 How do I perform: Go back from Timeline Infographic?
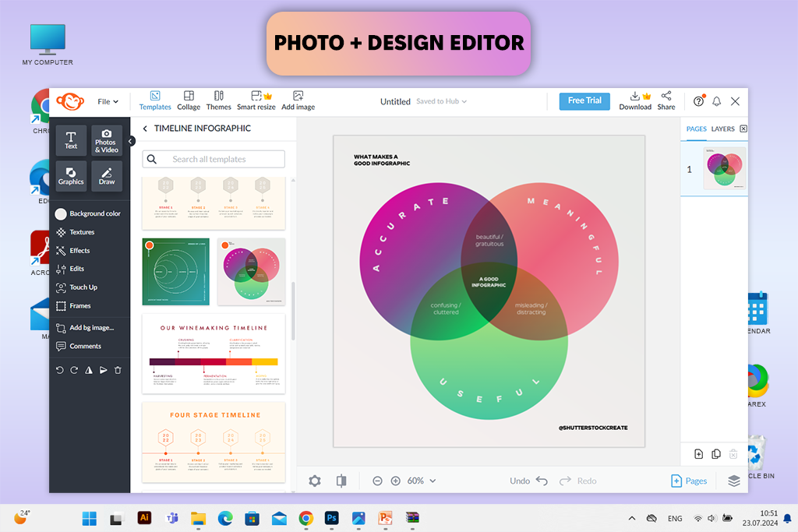145,129
